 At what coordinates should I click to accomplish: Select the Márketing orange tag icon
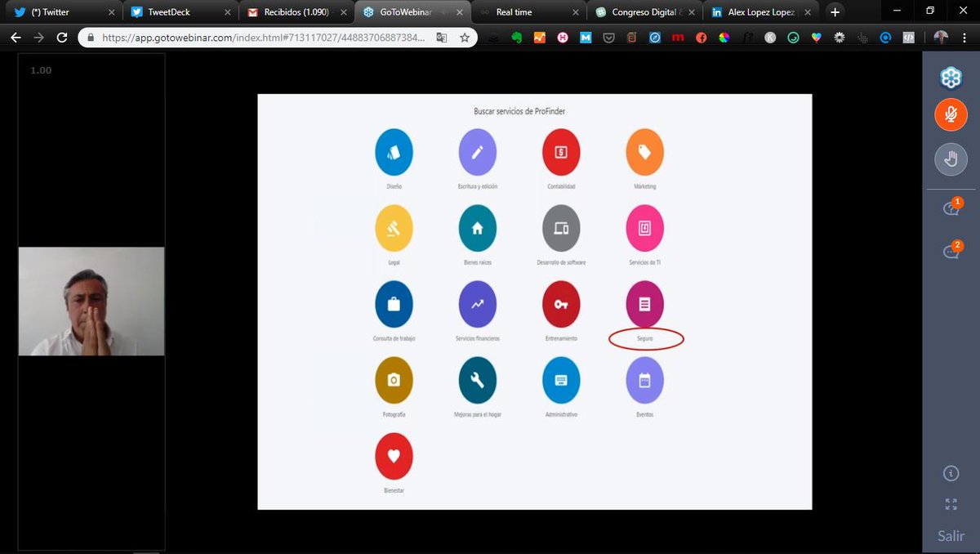click(644, 152)
